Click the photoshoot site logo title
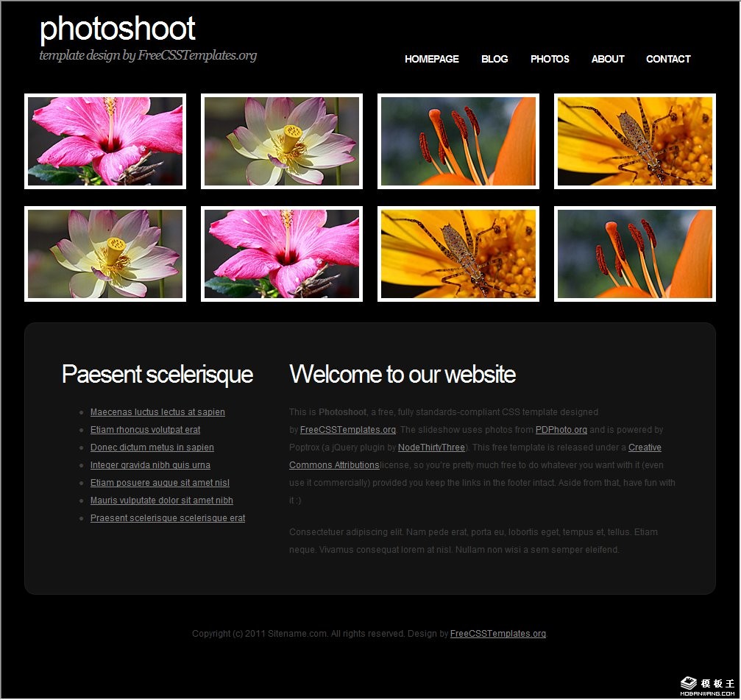The width and height of the screenshot is (741, 700). (x=117, y=29)
